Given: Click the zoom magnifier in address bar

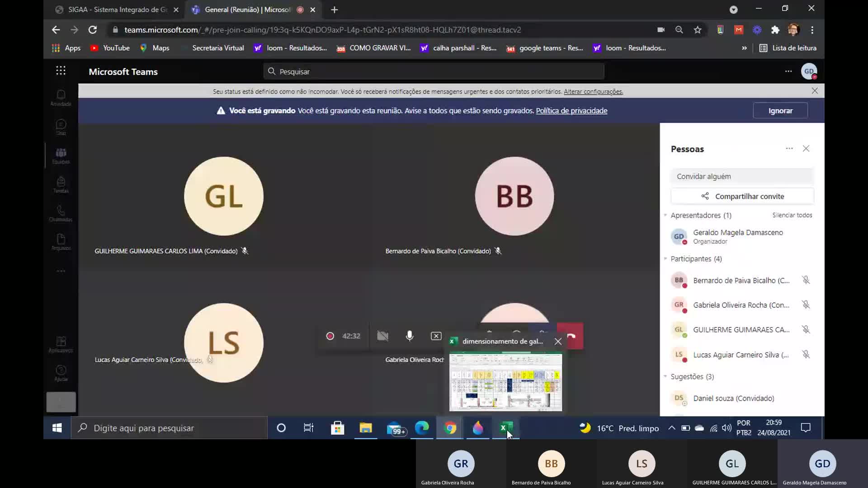Looking at the screenshot, I should click(679, 30).
